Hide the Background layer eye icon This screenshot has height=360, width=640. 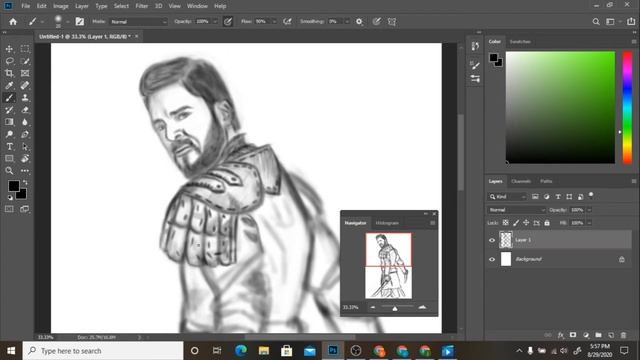492,259
